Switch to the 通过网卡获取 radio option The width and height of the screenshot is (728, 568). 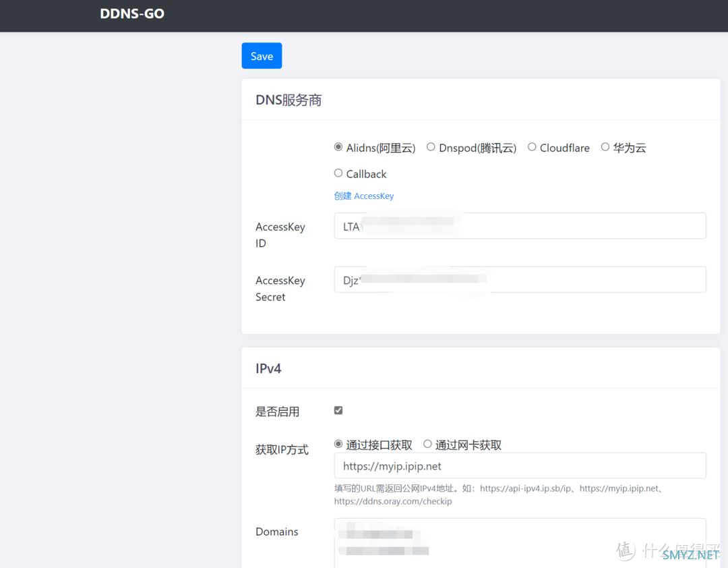(x=427, y=445)
